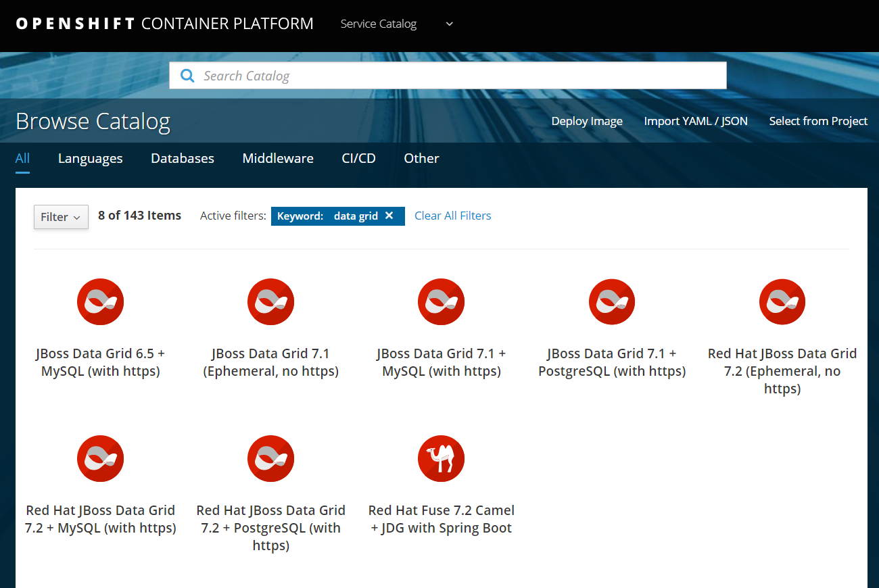Click the search magnifier icon

coord(187,76)
